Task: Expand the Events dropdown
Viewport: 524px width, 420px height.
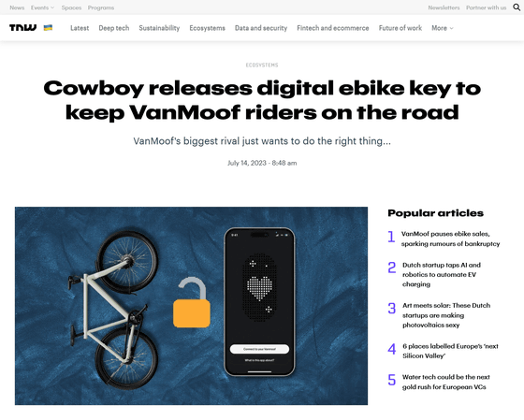Action: pyautogui.click(x=42, y=7)
